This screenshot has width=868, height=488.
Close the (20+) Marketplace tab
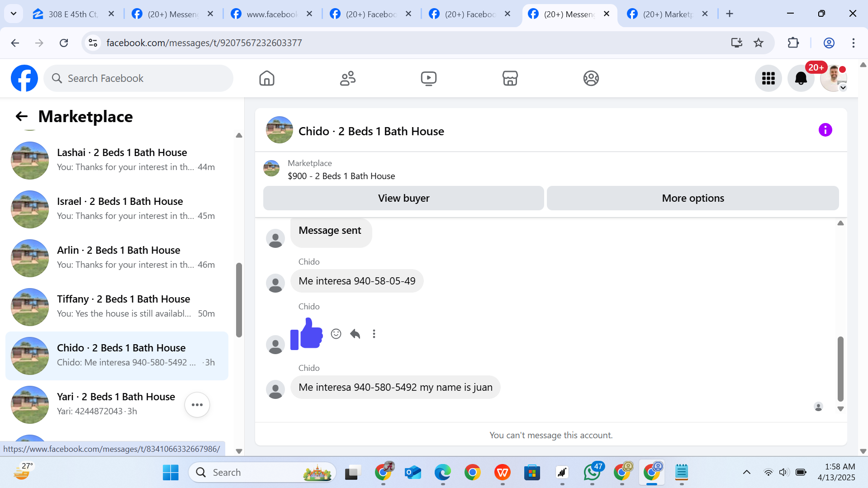(x=705, y=14)
